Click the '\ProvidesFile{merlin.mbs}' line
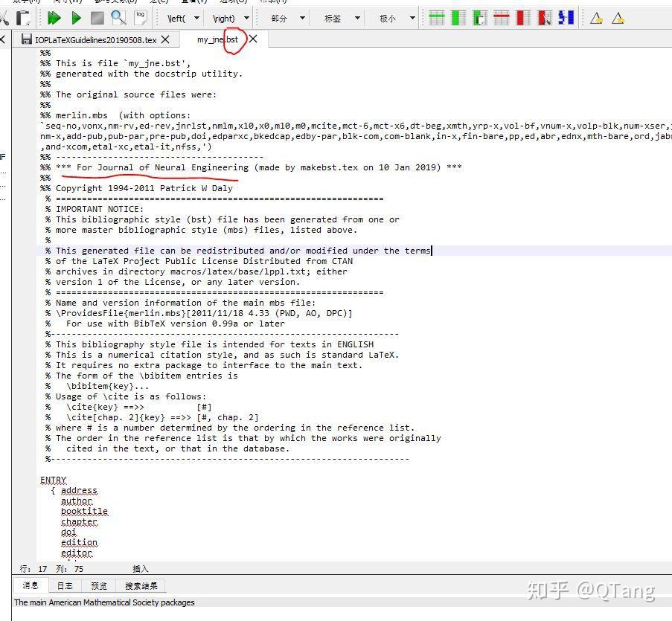Viewport: 672px width, 621px height. [199, 313]
